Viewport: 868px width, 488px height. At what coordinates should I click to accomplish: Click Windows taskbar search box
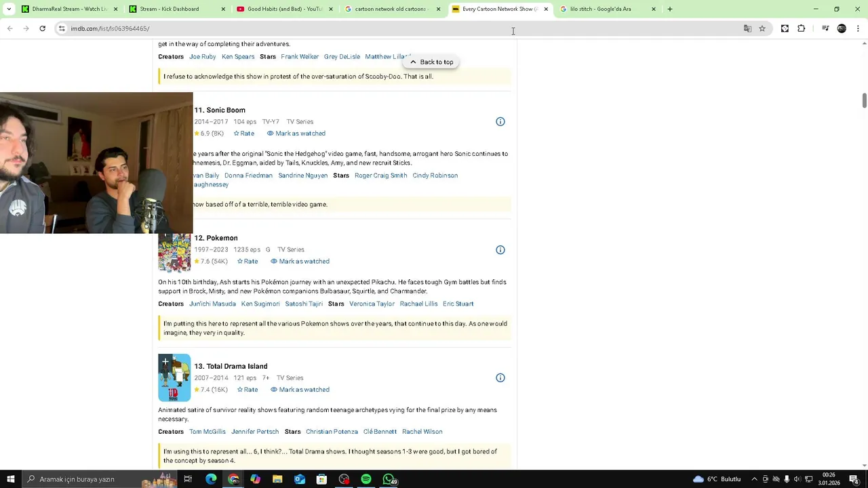pos(98,479)
